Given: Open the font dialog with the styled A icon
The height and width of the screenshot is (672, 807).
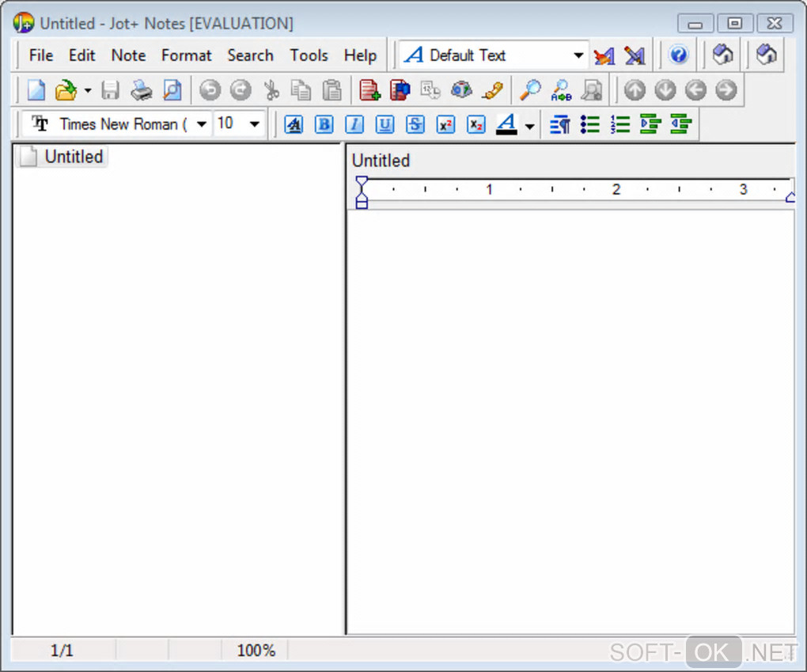Looking at the screenshot, I should click(x=294, y=124).
